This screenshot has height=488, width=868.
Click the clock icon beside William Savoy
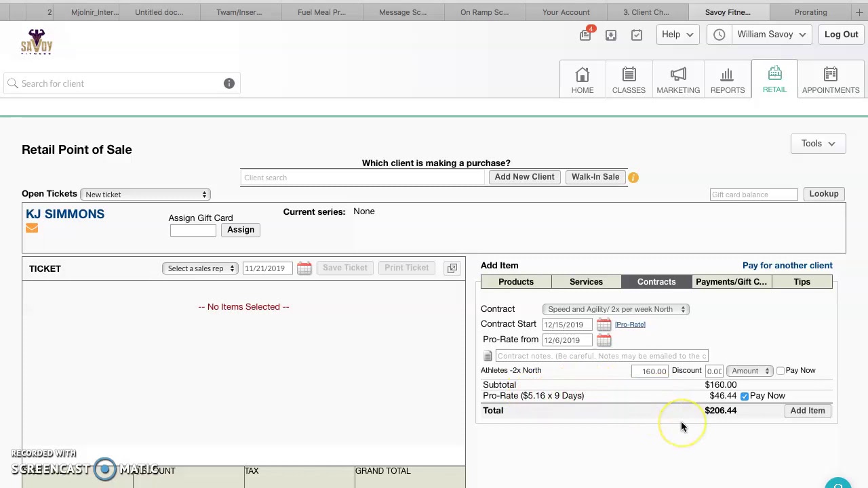tap(719, 35)
